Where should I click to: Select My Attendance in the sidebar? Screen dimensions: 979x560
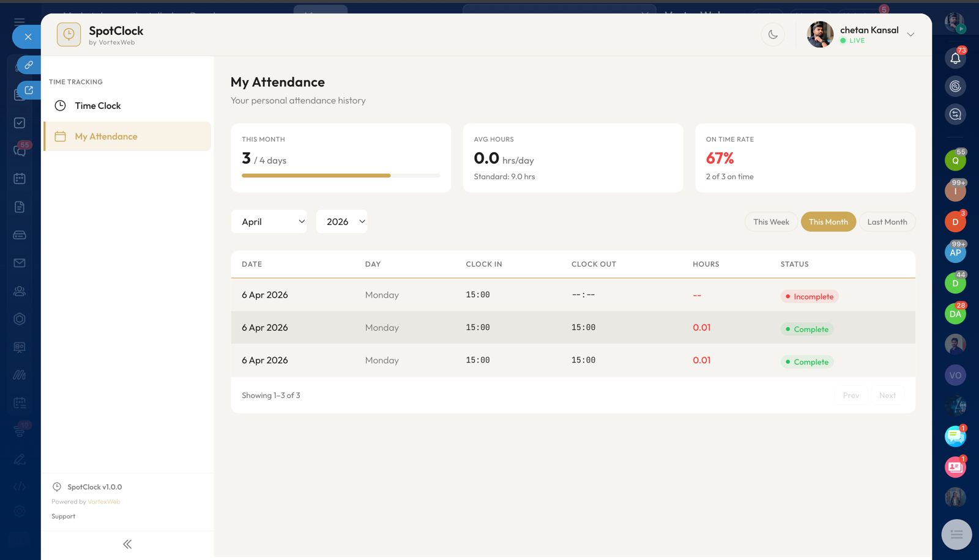pos(106,136)
